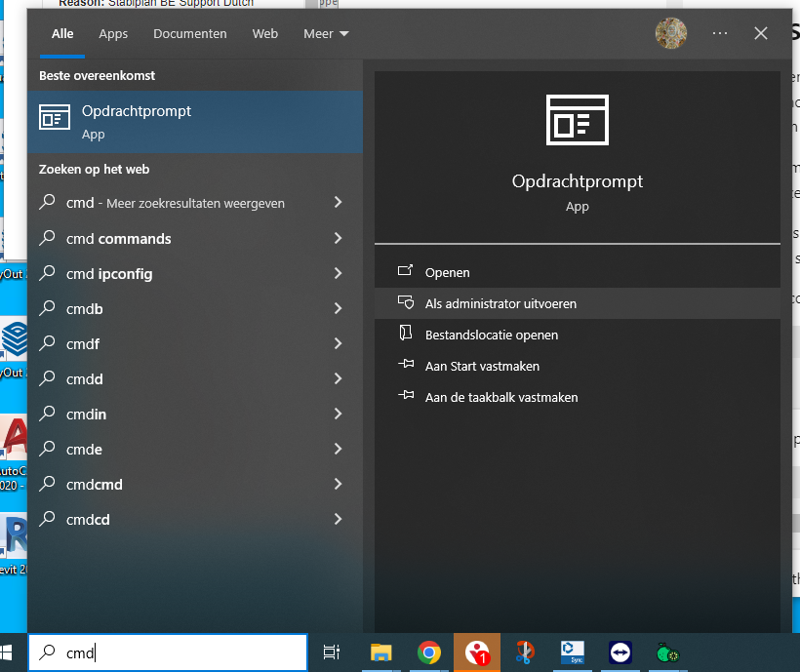Switch to the Alle tab
Screen dimensions: 800x672
62,34
